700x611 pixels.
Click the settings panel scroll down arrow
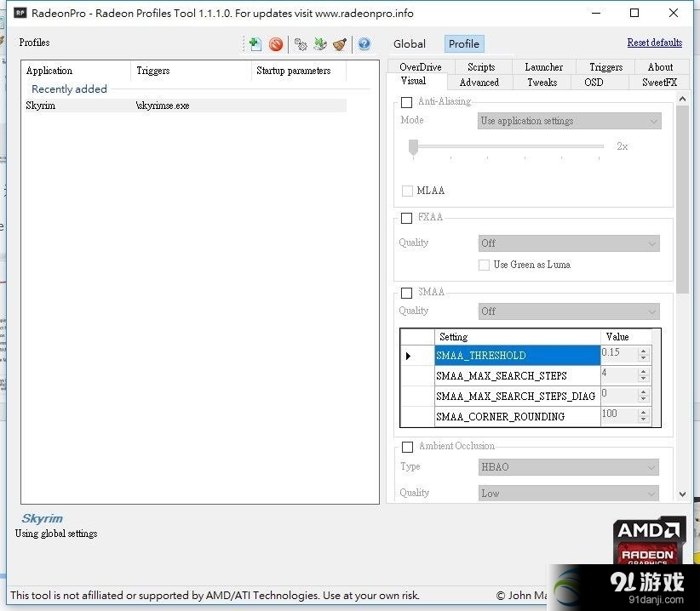(682, 494)
